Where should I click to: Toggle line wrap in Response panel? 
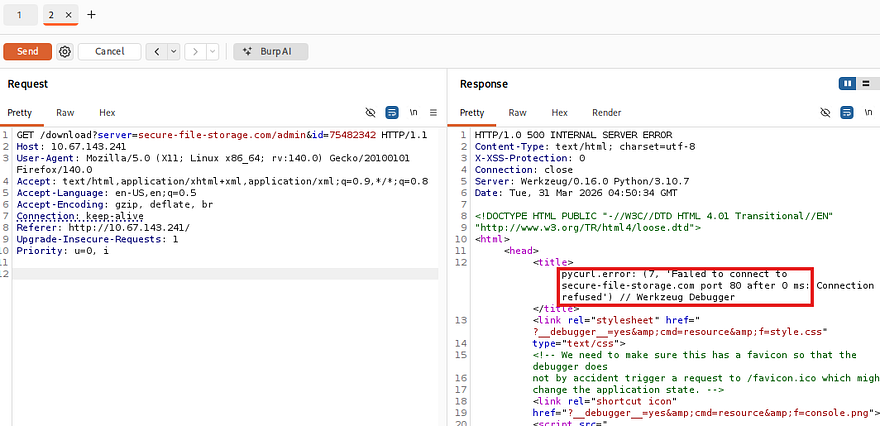[846, 113]
